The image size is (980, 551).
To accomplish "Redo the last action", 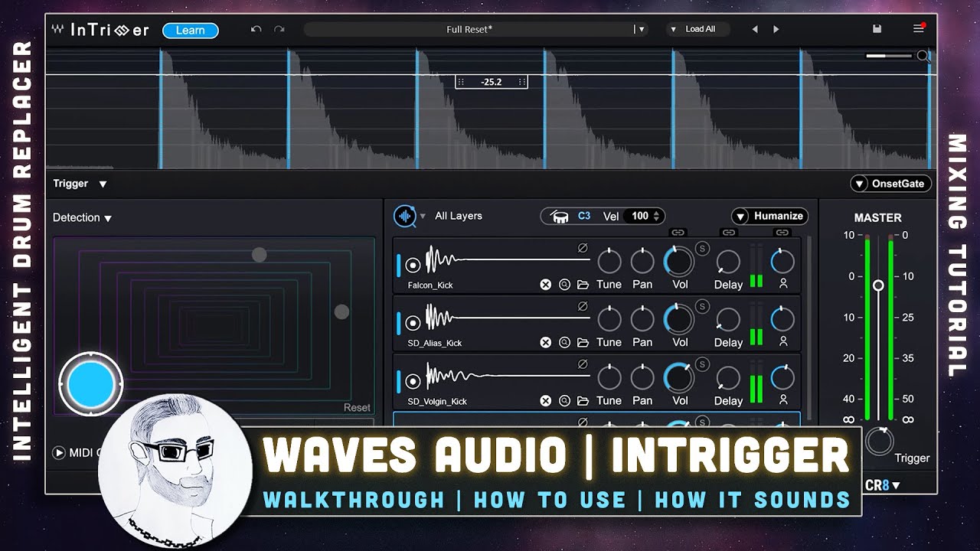I will (279, 29).
